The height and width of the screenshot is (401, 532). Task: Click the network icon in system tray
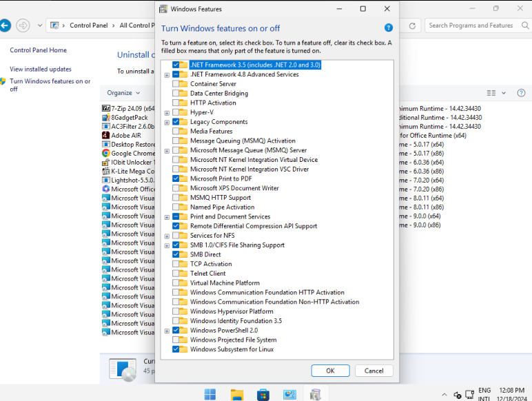click(x=469, y=395)
